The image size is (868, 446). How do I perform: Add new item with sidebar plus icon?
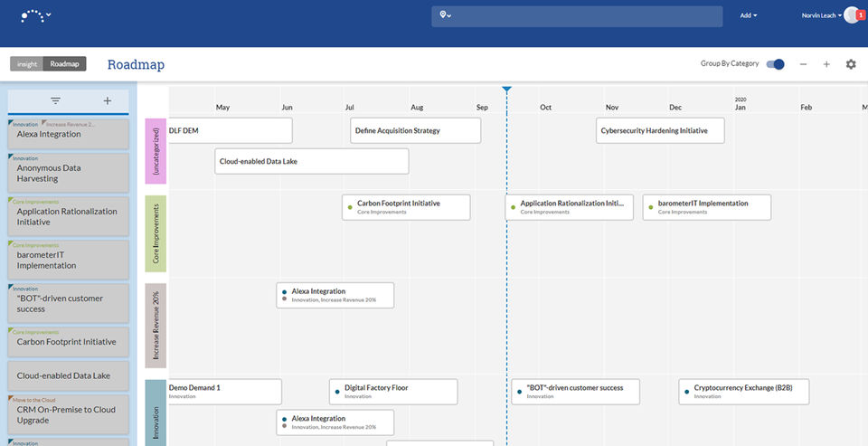point(108,100)
